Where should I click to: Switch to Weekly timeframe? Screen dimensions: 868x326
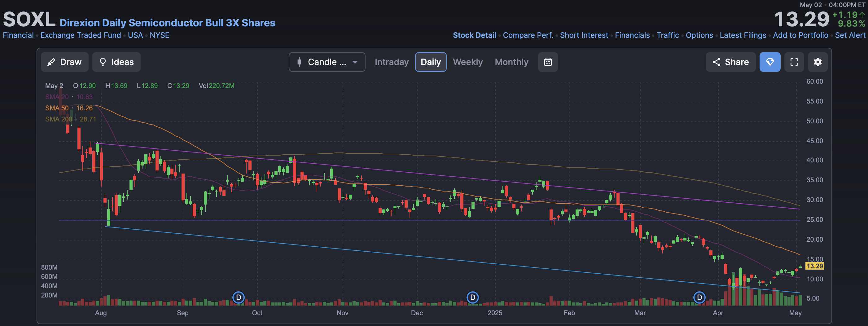pyautogui.click(x=468, y=62)
